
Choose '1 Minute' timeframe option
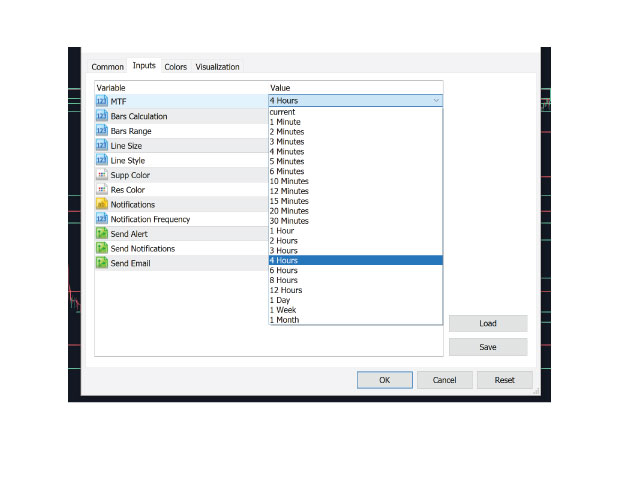click(x=356, y=122)
